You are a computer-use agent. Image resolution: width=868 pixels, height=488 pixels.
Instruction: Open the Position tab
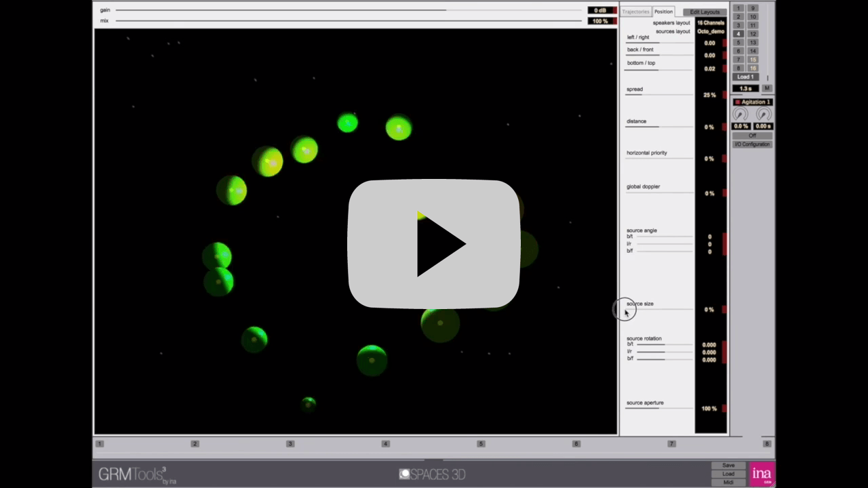coord(663,12)
